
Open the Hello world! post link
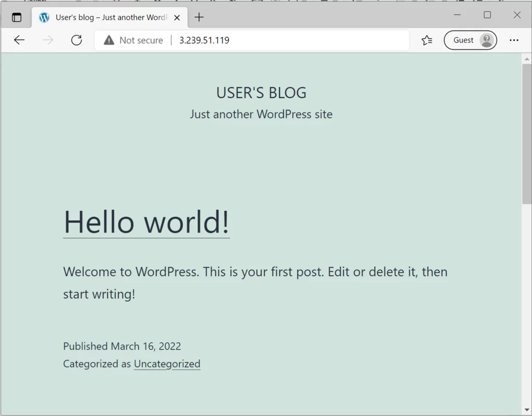pos(147,222)
